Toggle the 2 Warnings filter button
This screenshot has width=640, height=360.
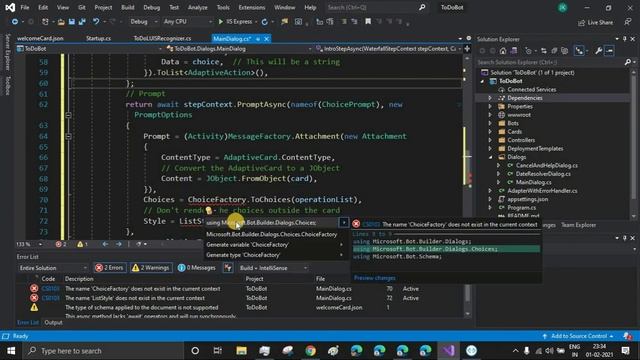tap(151, 268)
